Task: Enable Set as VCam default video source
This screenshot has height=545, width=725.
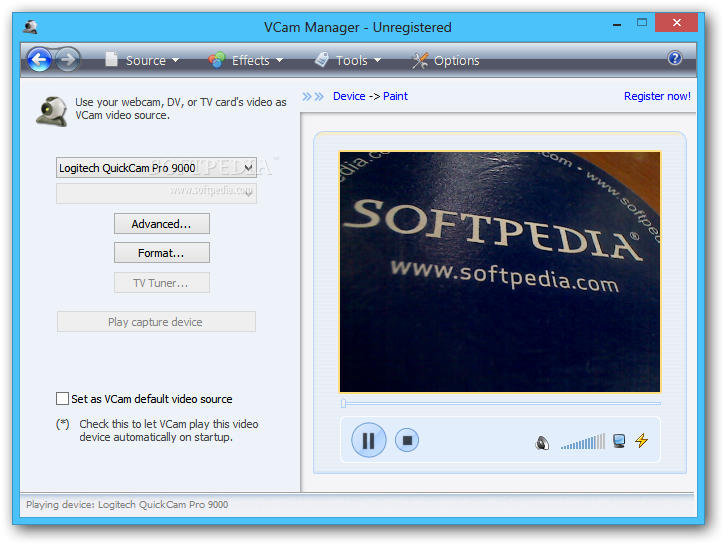Action: pos(62,398)
